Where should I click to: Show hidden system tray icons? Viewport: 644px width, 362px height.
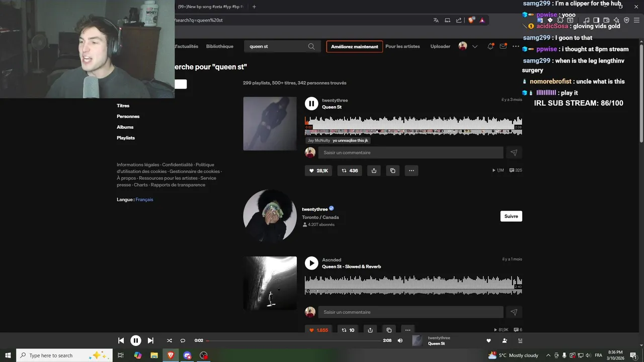548,355
